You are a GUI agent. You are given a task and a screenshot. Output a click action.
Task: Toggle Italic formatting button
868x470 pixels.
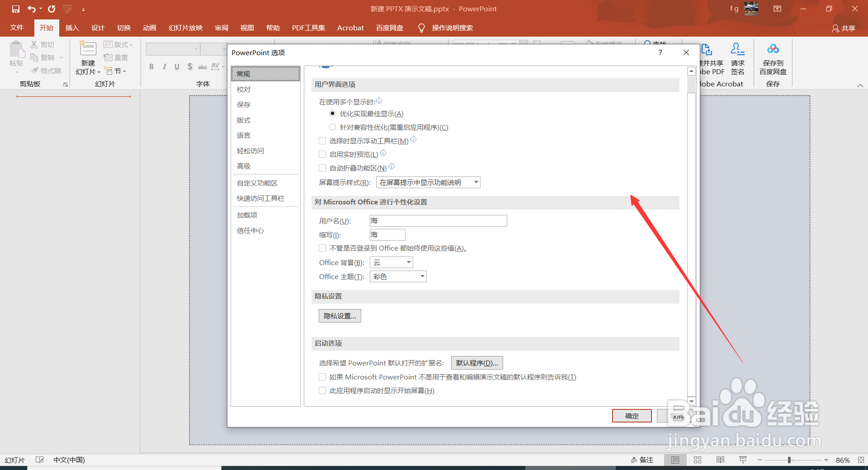coord(164,66)
